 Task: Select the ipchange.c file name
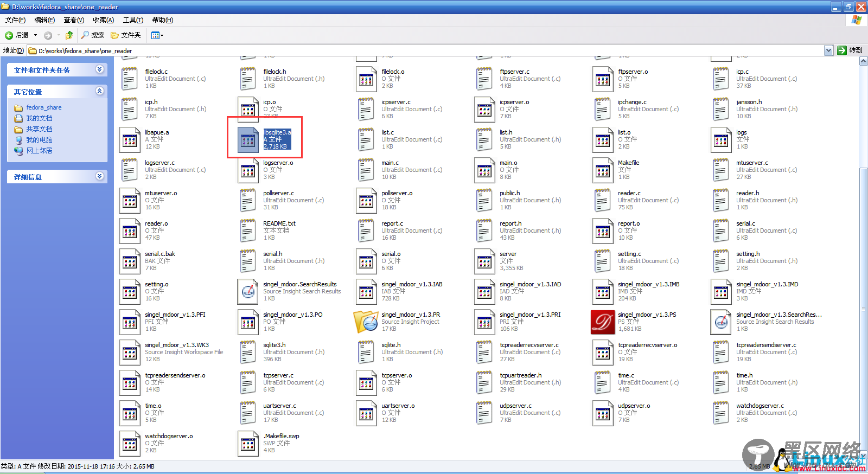coord(632,102)
